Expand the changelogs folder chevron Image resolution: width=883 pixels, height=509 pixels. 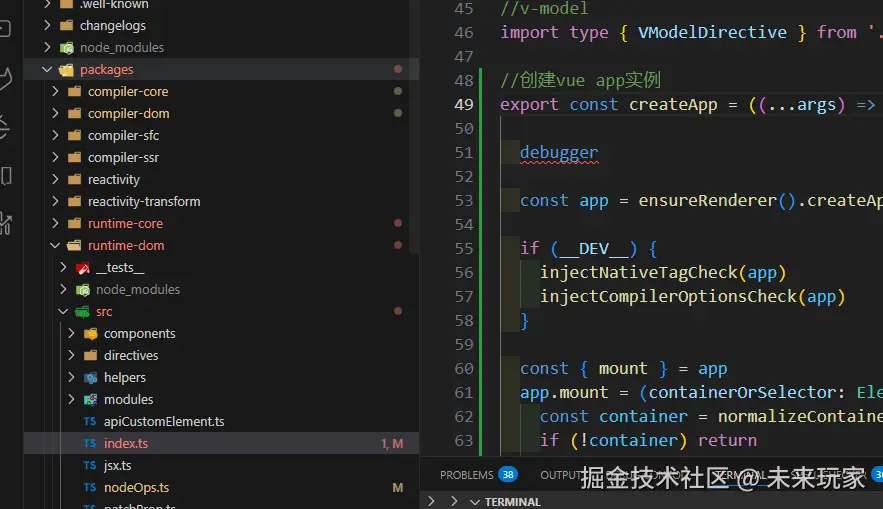(47, 25)
